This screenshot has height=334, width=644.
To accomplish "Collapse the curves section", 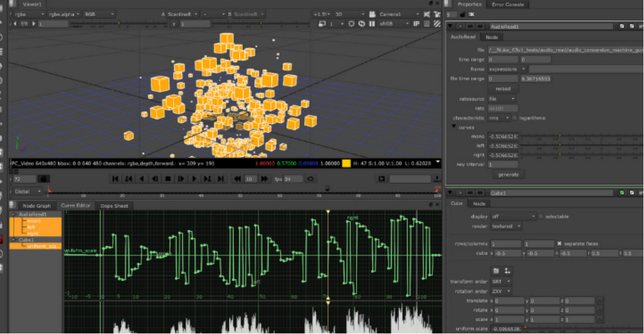I will [x=454, y=127].
